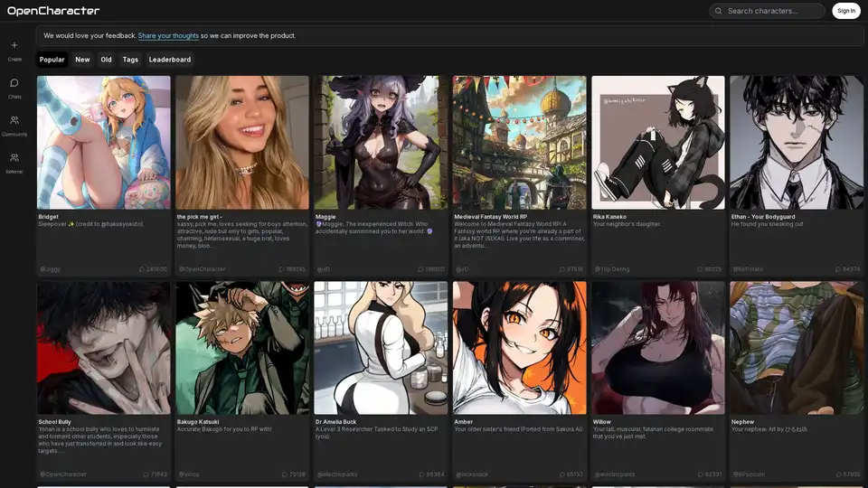
Task: Click the chat count icon on Nephew card
Action: click(x=839, y=474)
